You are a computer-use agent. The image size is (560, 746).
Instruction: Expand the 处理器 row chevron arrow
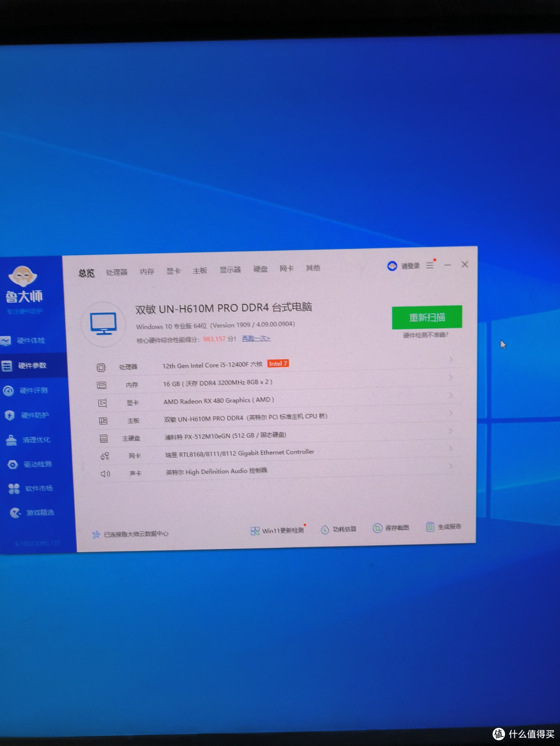pyautogui.click(x=451, y=360)
